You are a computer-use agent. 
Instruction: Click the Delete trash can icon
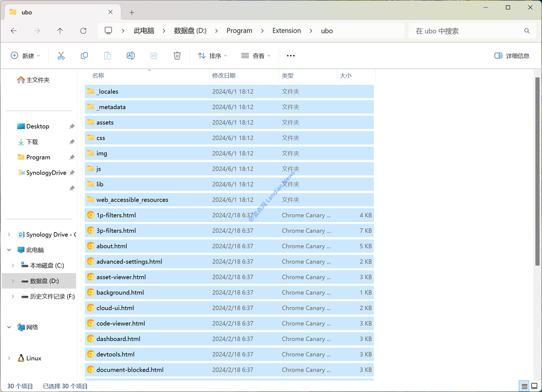point(177,55)
